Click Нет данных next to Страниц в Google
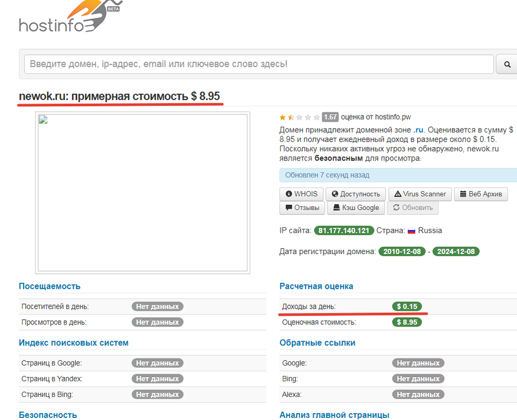The width and height of the screenshot is (517, 420). [158, 363]
